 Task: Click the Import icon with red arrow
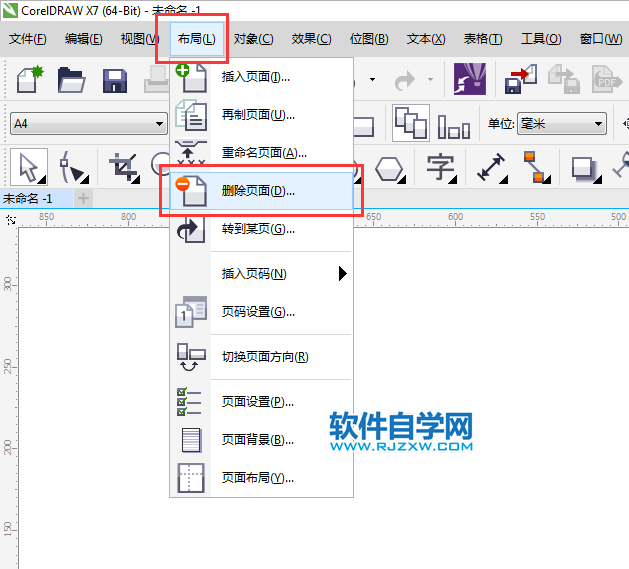coord(521,79)
